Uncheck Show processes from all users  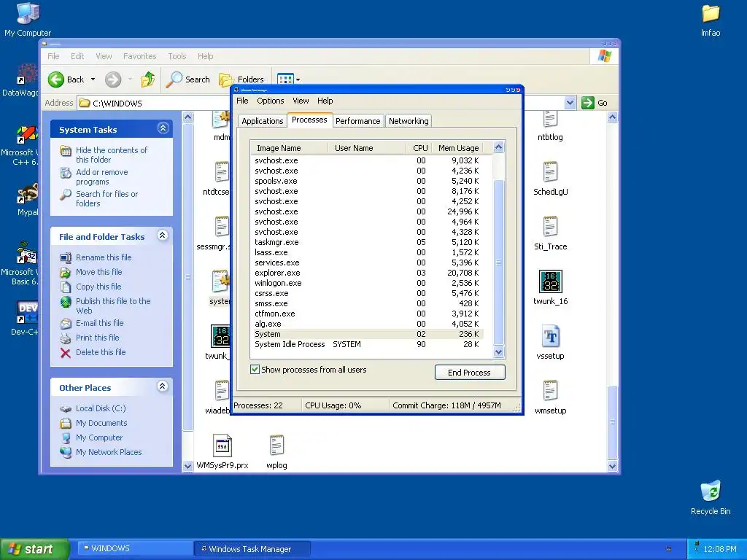click(x=255, y=370)
